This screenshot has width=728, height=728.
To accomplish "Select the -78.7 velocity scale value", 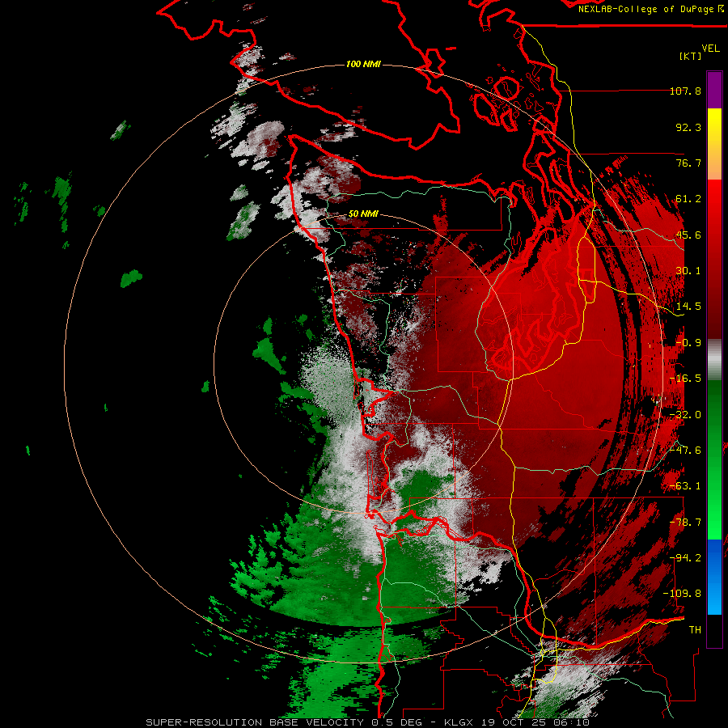I will (685, 523).
